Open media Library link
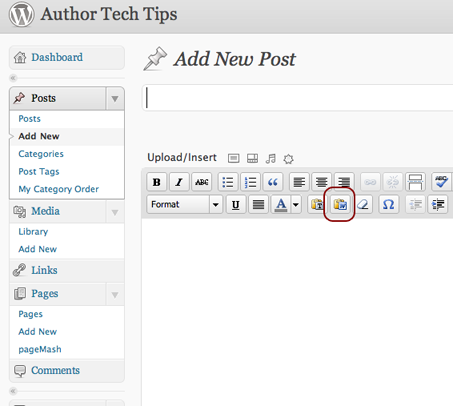This screenshot has width=453, height=406. tap(33, 232)
